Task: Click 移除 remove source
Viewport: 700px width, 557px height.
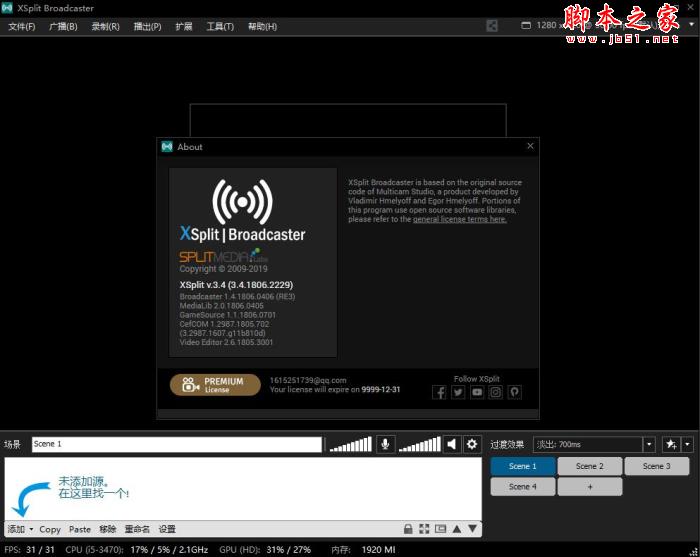Action: coord(108,529)
